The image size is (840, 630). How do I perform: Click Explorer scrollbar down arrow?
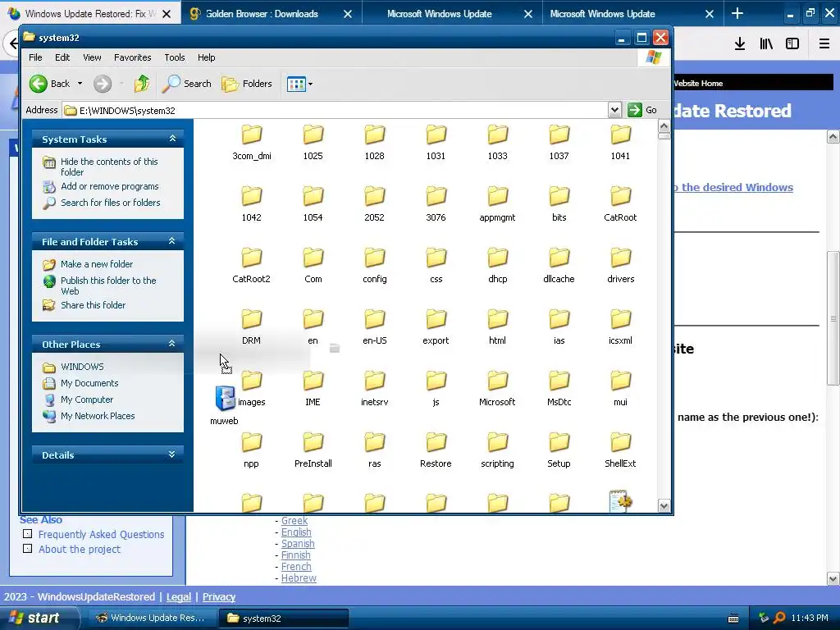tap(664, 505)
